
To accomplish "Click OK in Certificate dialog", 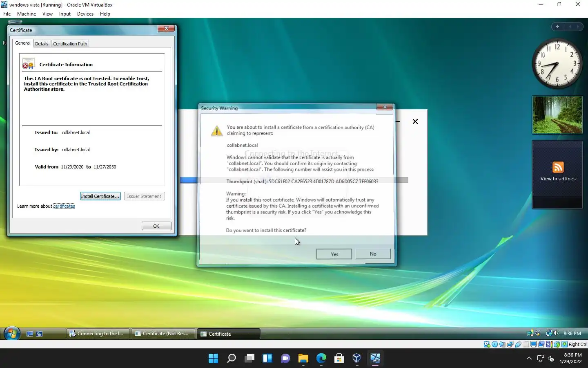I will pyautogui.click(x=156, y=226).
